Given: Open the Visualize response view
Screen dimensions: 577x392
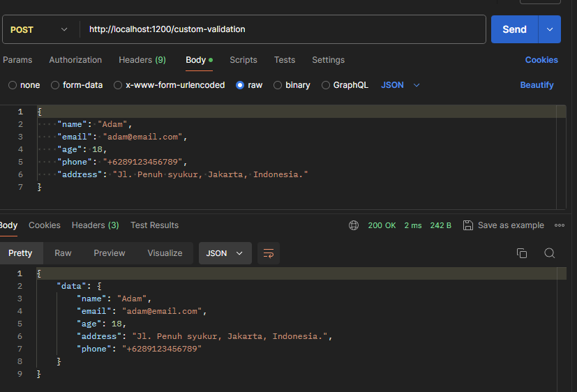Looking at the screenshot, I should (x=165, y=253).
